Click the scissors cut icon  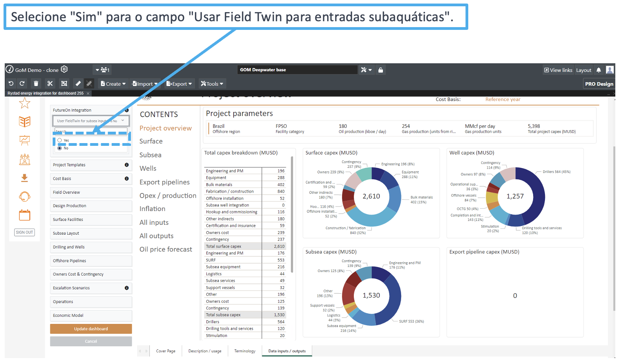point(50,83)
